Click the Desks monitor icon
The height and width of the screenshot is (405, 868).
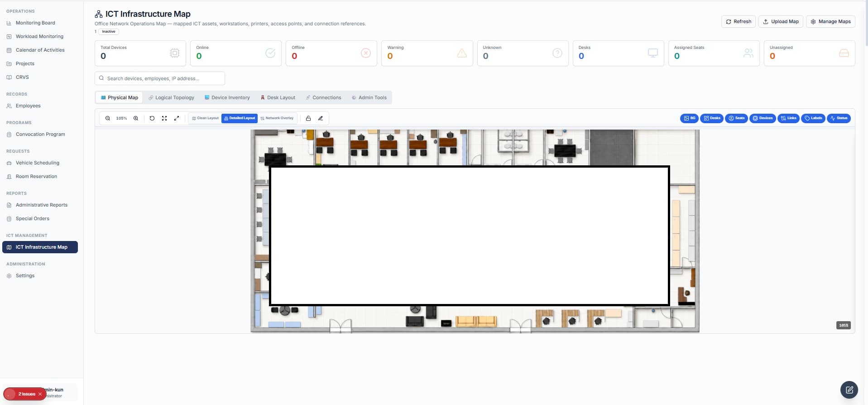[x=653, y=53]
